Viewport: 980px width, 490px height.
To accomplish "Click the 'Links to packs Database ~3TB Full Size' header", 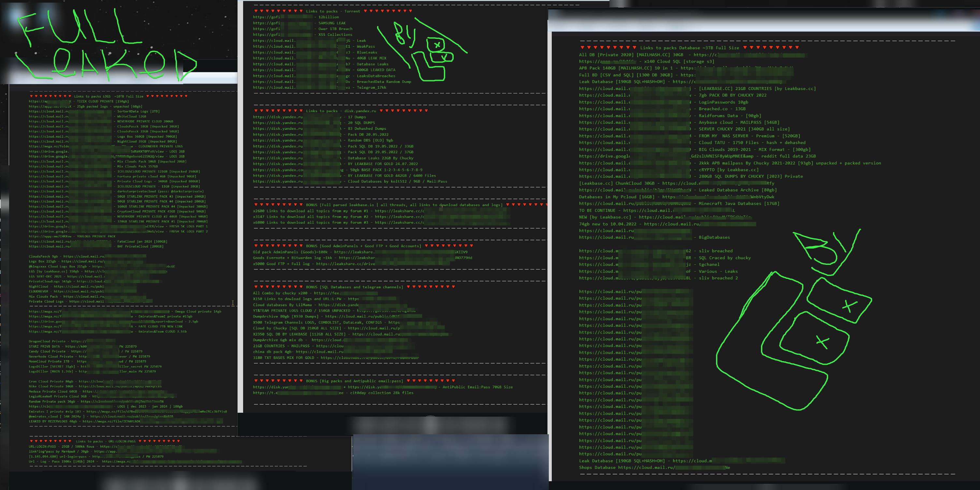I will 689,48.
